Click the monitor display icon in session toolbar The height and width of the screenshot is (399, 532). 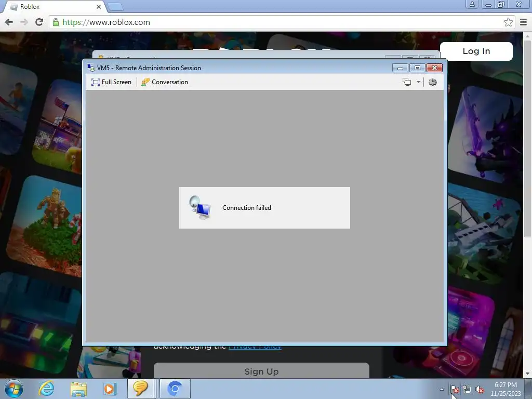(x=407, y=82)
